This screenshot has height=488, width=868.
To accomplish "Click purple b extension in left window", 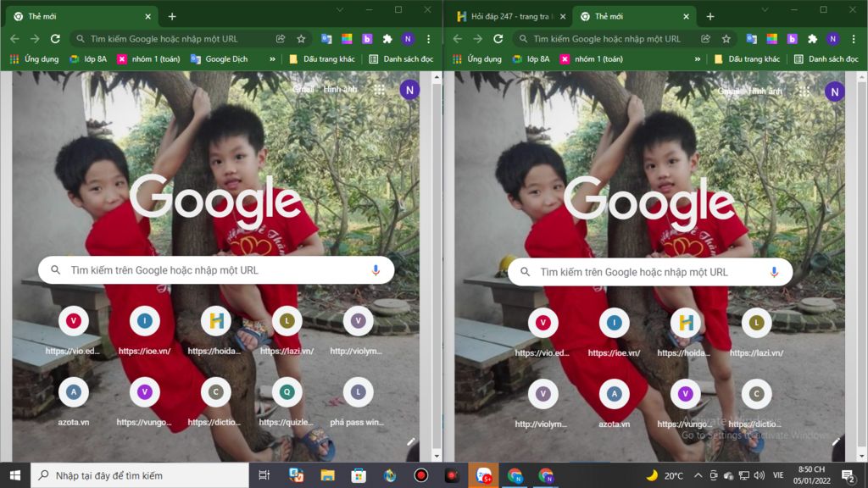I will pyautogui.click(x=367, y=39).
